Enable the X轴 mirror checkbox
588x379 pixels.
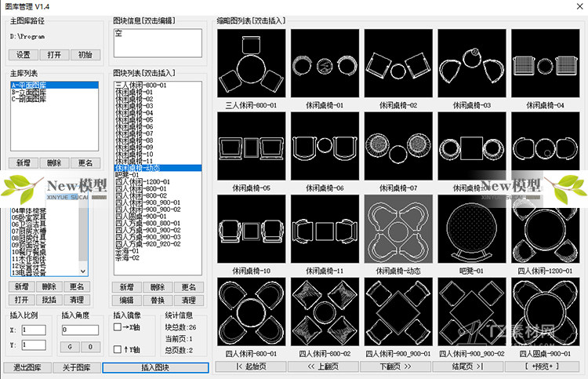(118, 327)
